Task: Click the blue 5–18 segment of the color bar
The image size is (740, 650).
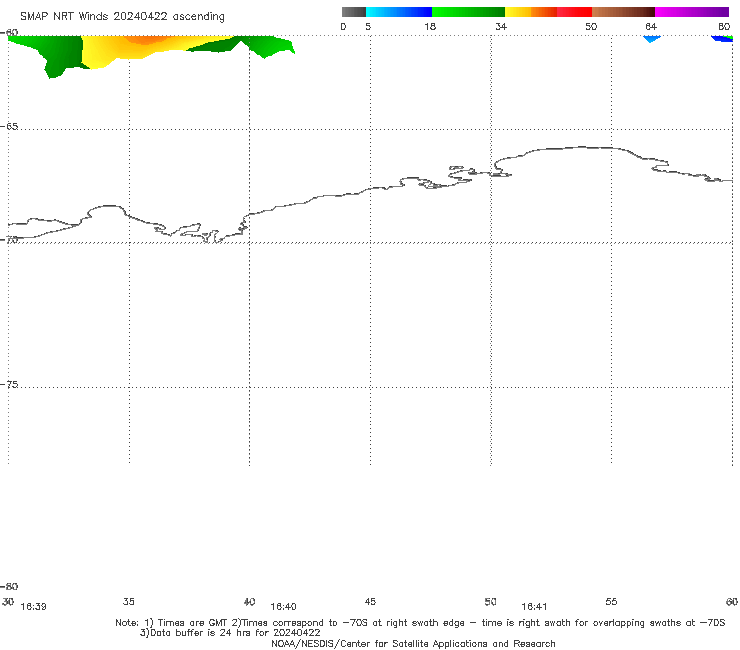Action: pyautogui.click(x=399, y=12)
